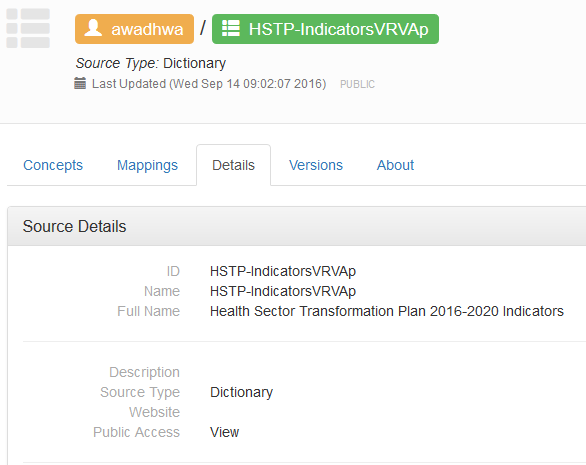Click the Website field label

(x=154, y=412)
